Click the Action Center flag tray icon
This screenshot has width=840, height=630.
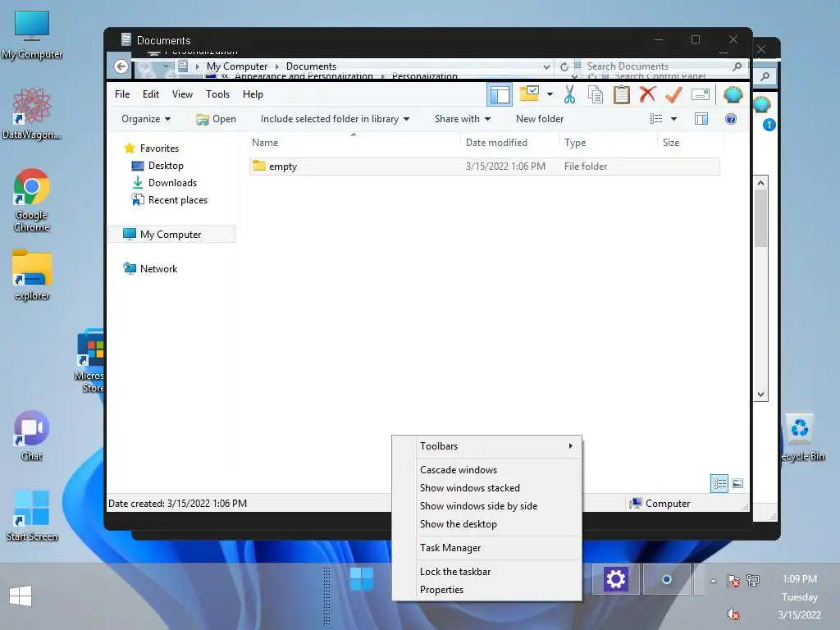[733, 580]
